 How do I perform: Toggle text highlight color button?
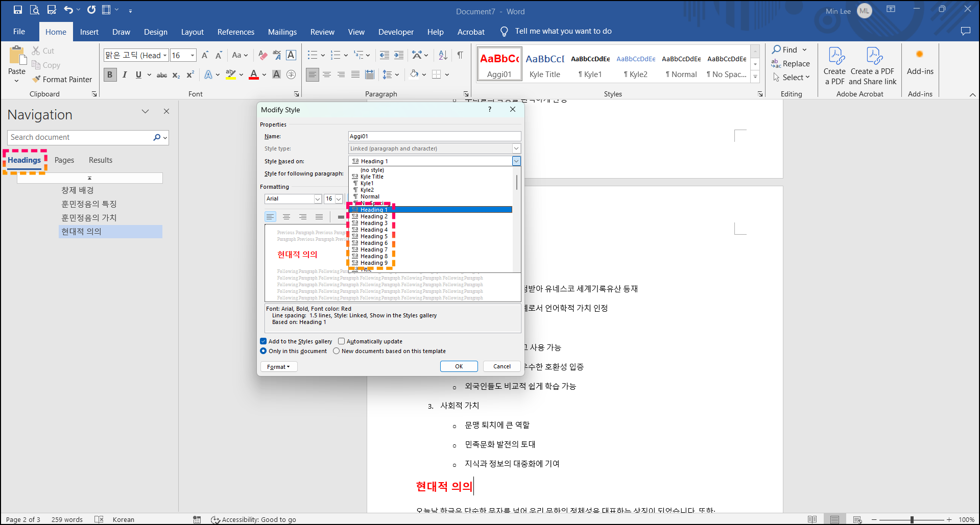(231, 75)
